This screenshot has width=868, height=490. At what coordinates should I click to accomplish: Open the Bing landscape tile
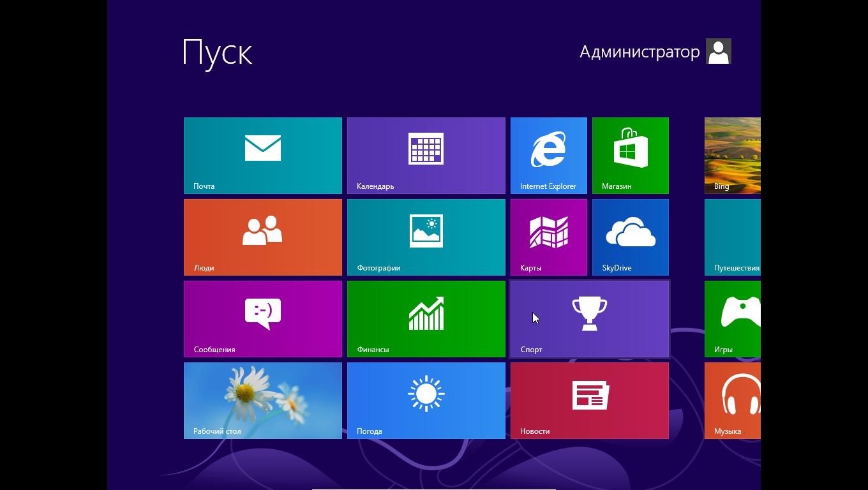733,155
